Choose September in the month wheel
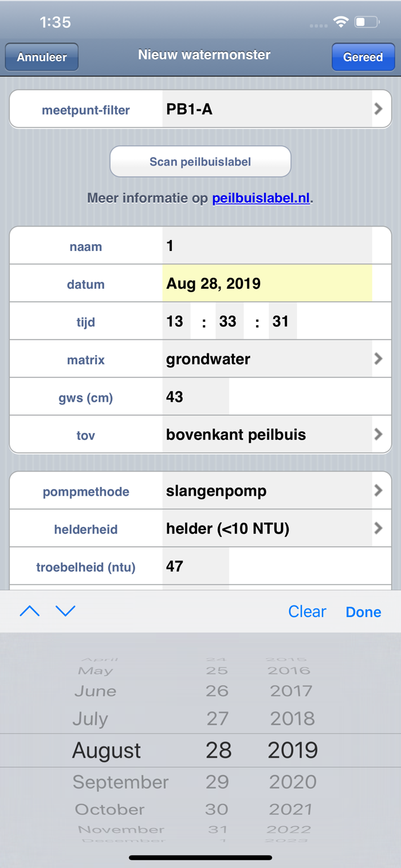Image resolution: width=401 pixels, height=868 pixels. pyautogui.click(x=121, y=782)
